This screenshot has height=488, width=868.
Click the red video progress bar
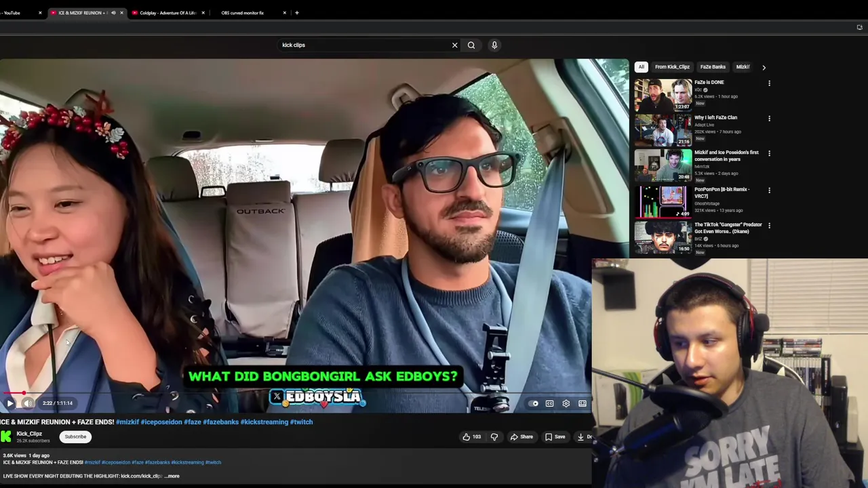point(12,393)
